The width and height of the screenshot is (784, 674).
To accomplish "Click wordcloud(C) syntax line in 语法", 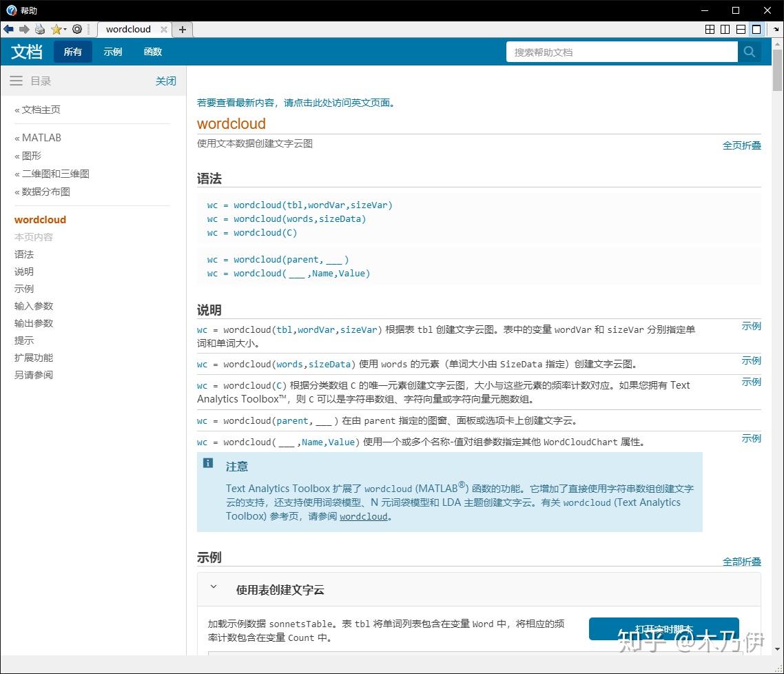I will click(252, 232).
